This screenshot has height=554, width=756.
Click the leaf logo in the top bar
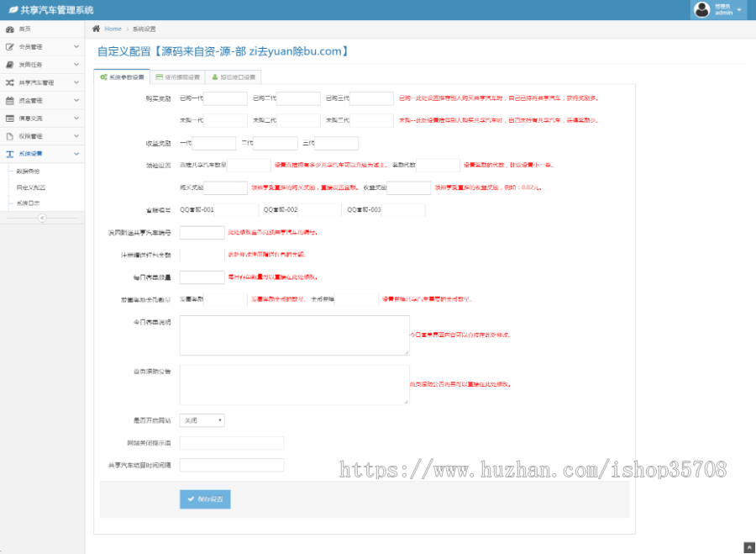pyautogui.click(x=13, y=9)
